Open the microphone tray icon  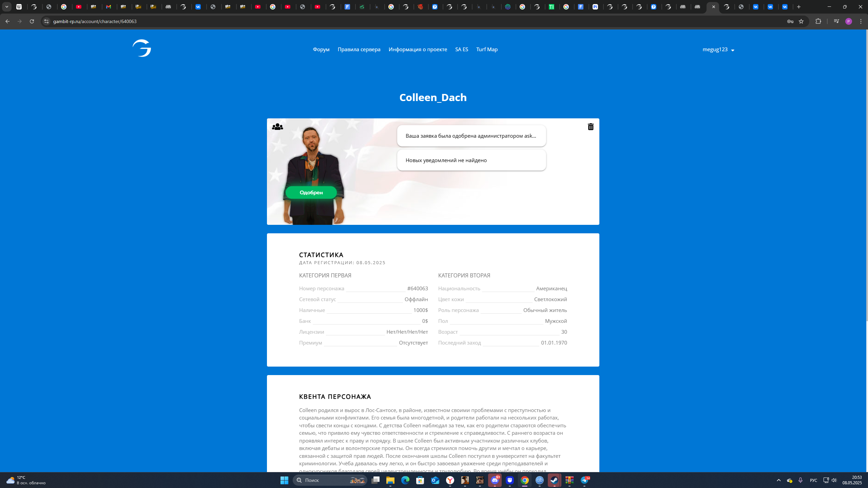[x=801, y=480]
